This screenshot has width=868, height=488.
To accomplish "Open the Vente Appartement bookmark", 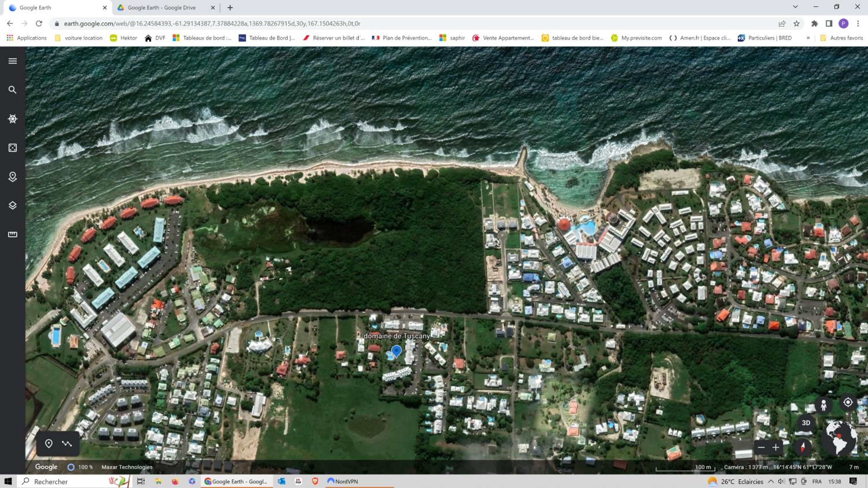I will pyautogui.click(x=503, y=38).
